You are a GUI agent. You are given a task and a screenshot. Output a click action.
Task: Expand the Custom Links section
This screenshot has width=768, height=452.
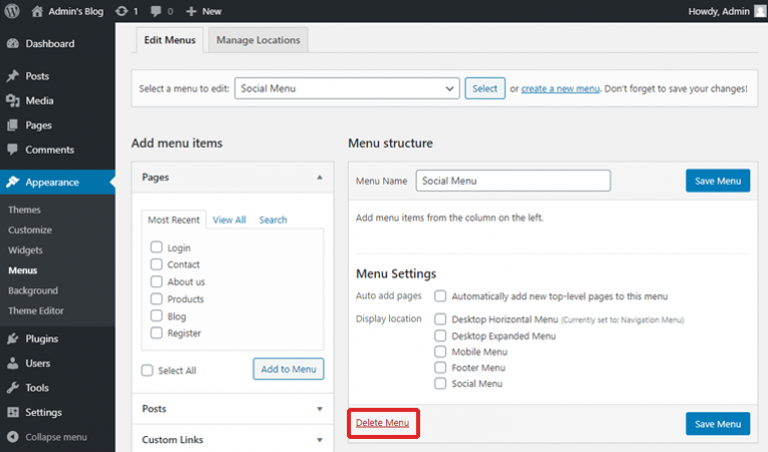click(319, 440)
